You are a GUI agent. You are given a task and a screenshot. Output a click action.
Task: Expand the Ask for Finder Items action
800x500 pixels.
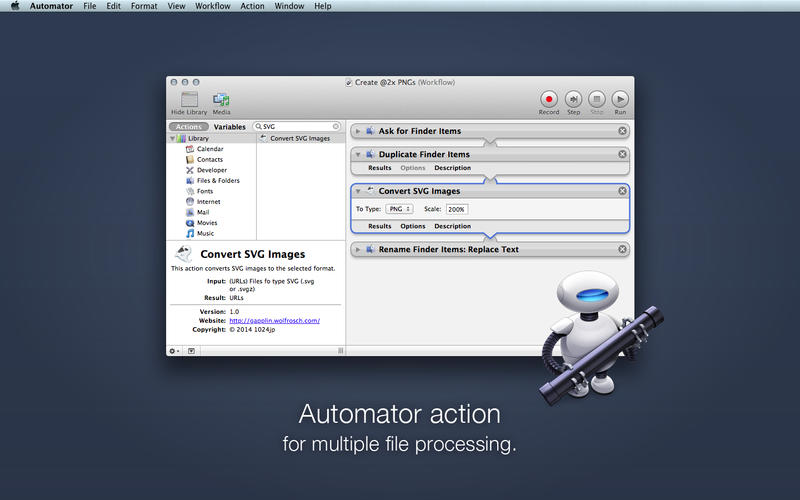(358, 131)
